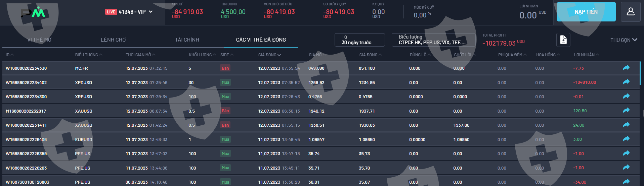Open the Biểu tượng symbol filter
Image resolution: width=644 pixels, height=186 pixels.
point(433,40)
